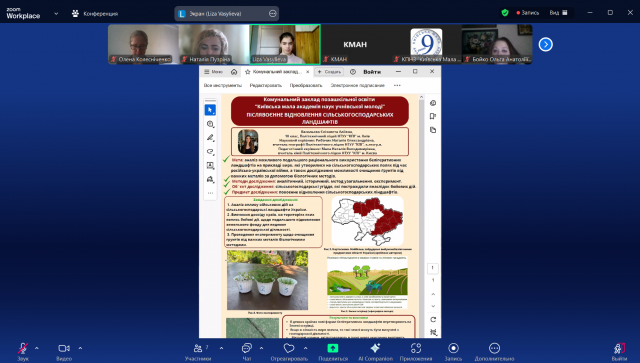This screenshot has width=640, height=363.
Task: Open the options ellipsis on Экран (Liza Vasylieva)
Action: point(273,13)
